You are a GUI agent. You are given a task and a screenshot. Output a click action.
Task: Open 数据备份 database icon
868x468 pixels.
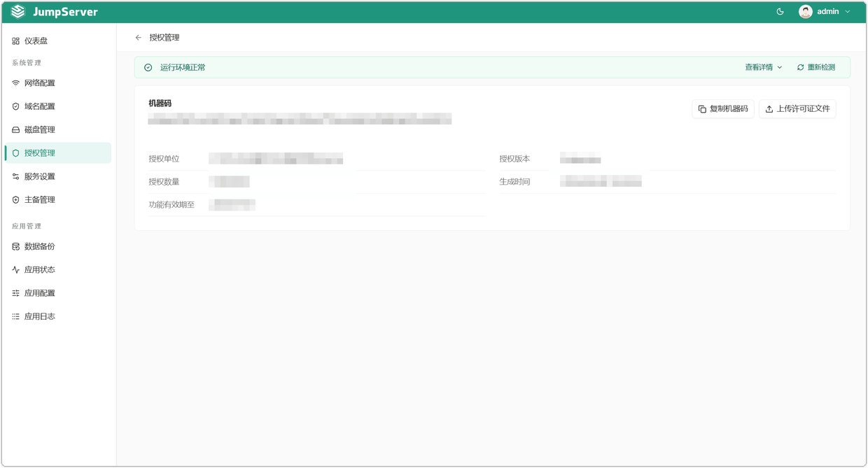pos(15,247)
